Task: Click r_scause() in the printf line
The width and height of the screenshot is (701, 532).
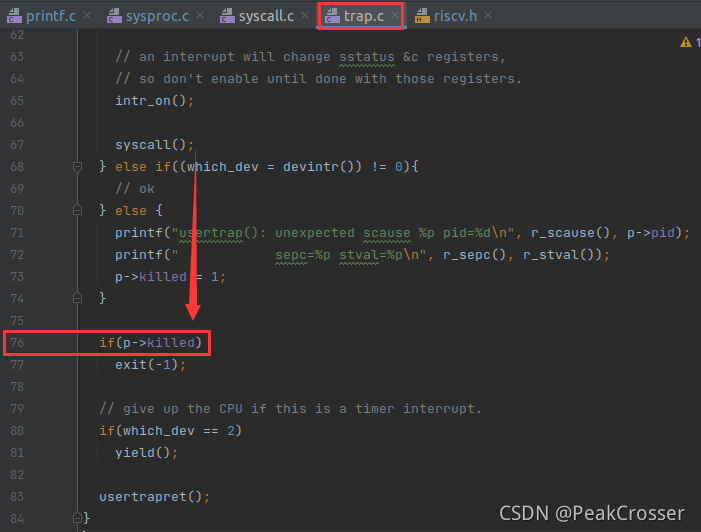Action: pos(570,233)
